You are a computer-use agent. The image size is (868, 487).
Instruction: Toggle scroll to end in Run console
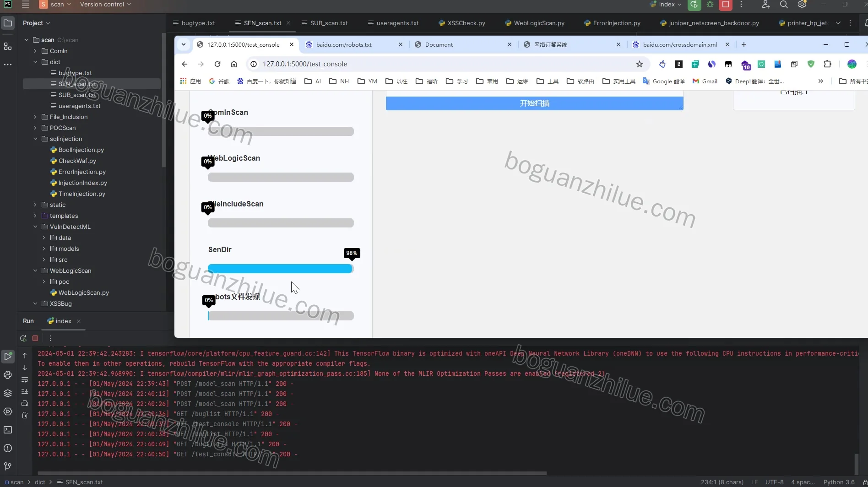(x=25, y=391)
